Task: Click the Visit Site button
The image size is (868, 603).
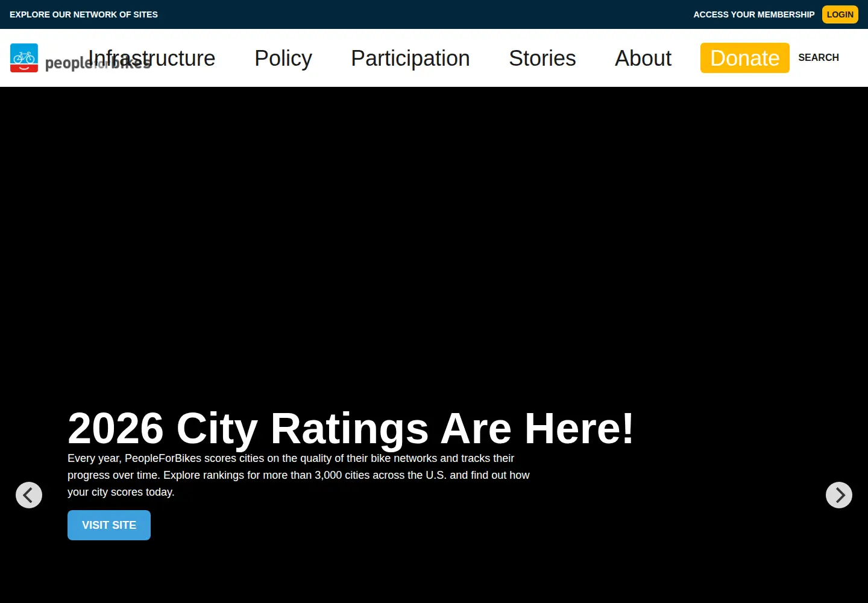Action: point(109,525)
